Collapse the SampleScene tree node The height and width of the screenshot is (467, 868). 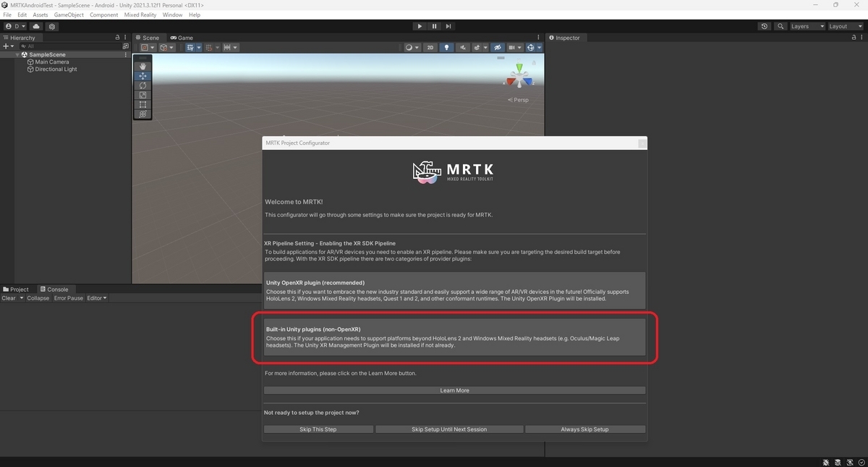click(17, 54)
